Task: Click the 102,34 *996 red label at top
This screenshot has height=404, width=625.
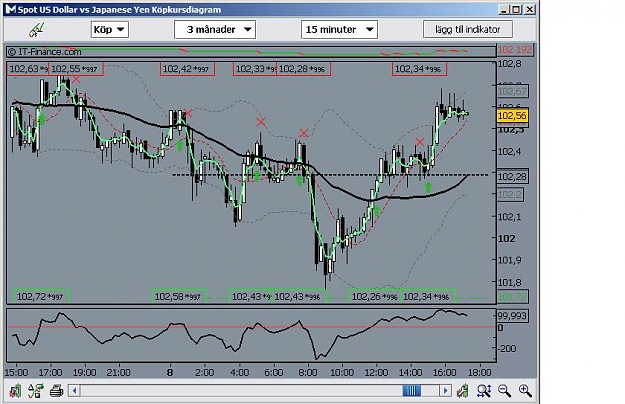Action: pos(419,69)
